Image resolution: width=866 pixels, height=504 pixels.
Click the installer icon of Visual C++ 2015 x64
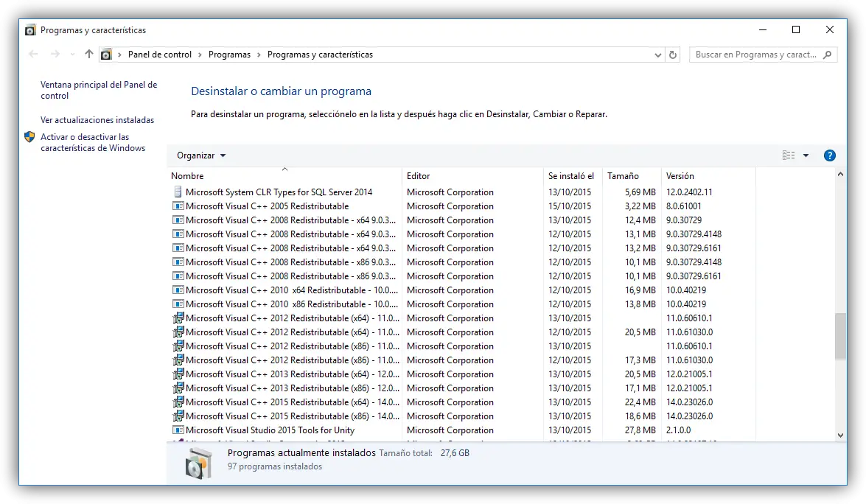click(x=178, y=402)
